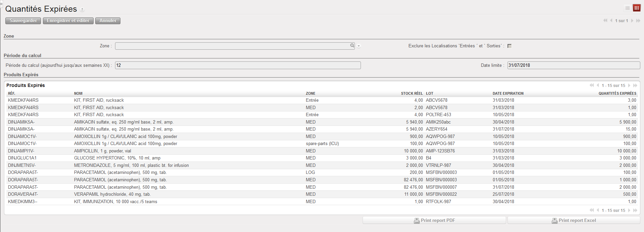The image size is (644, 232).
Task: Export with Print report Excel
Action: coord(574,220)
